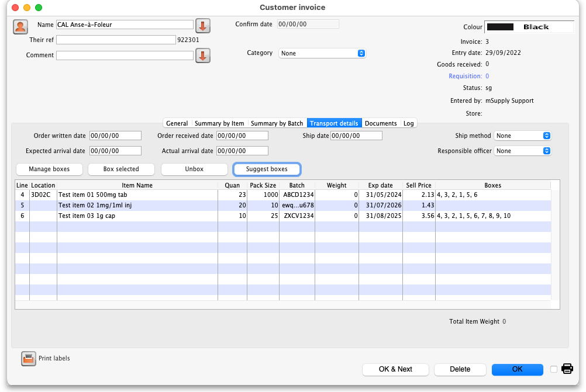Click the printer icon near OK button
The image size is (586, 392).
567,369
